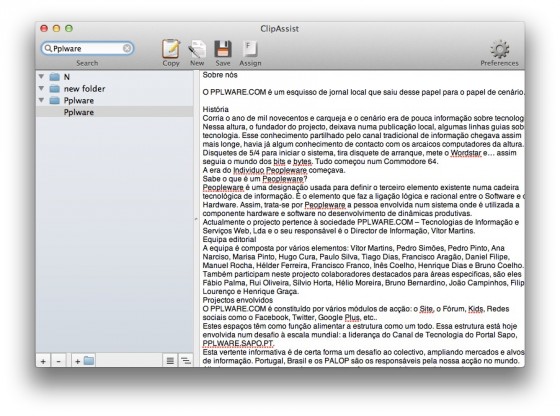The image size is (560, 416).
Task: Create a new clip with New icon
Action: pos(197,49)
